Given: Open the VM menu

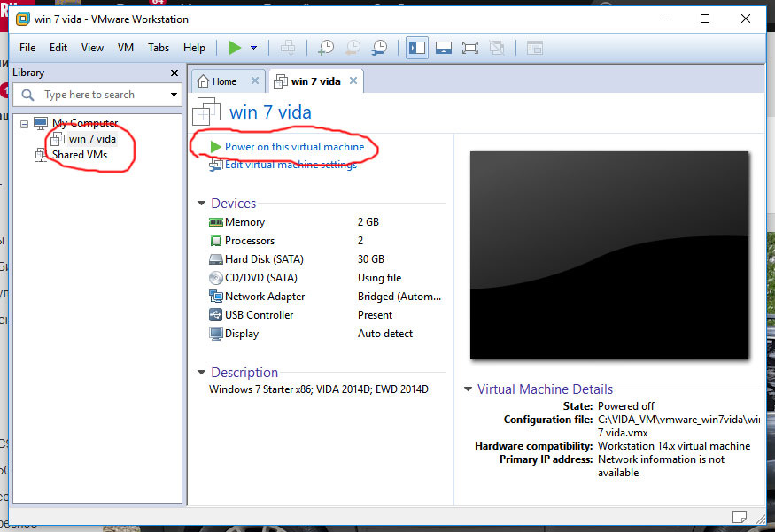Looking at the screenshot, I should (126, 48).
